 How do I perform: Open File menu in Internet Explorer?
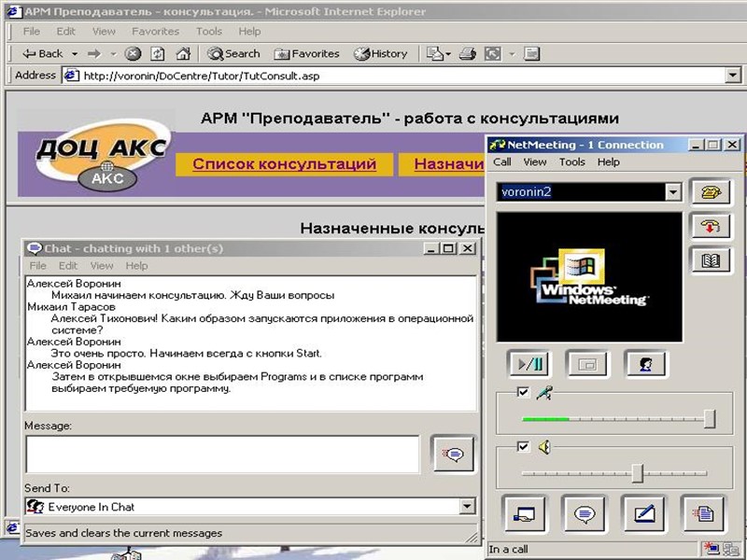[32, 32]
